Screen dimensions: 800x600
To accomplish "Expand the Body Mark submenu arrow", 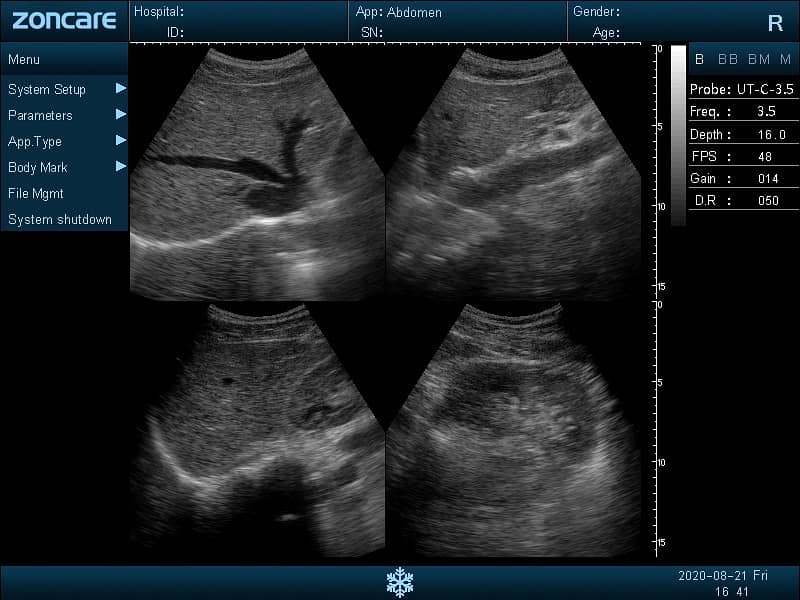I will (121, 166).
